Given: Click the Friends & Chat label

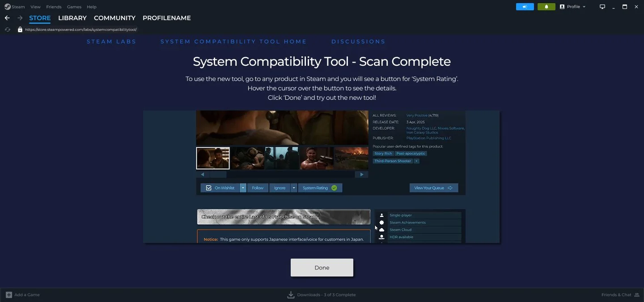Looking at the screenshot, I should (x=616, y=295).
